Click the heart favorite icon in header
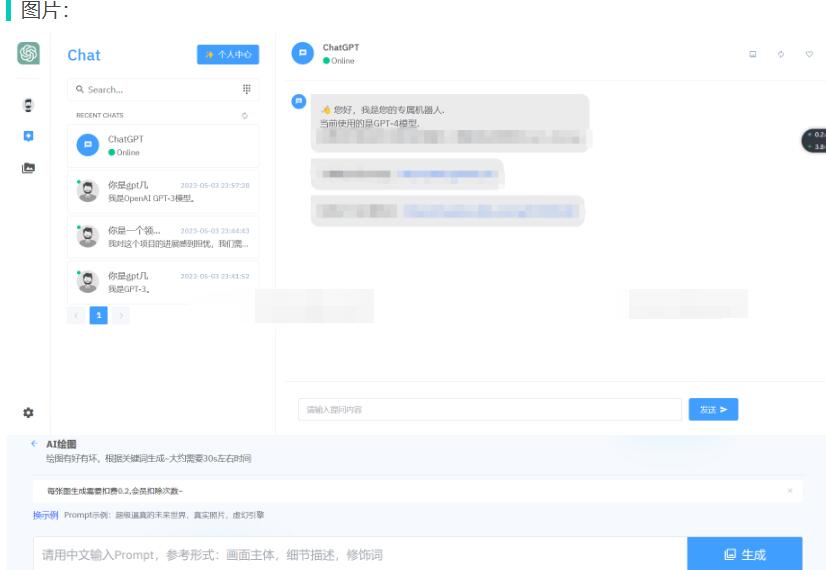This screenshot has width=826, height=570. tap(809, 54)
